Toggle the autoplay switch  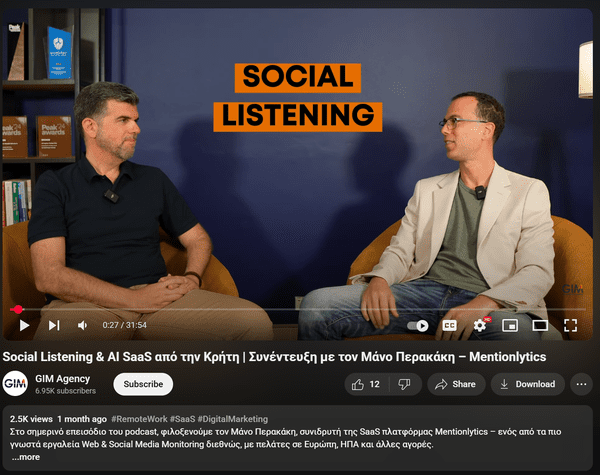[417, 325]
